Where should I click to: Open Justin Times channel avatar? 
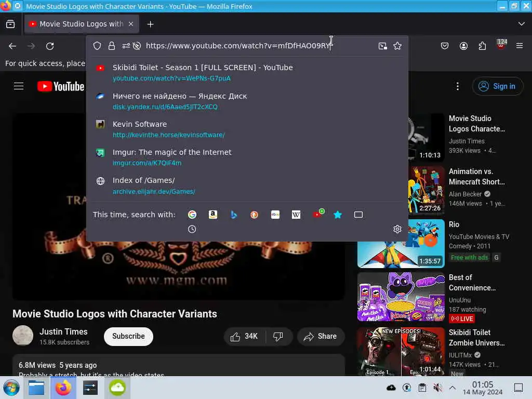23,336
